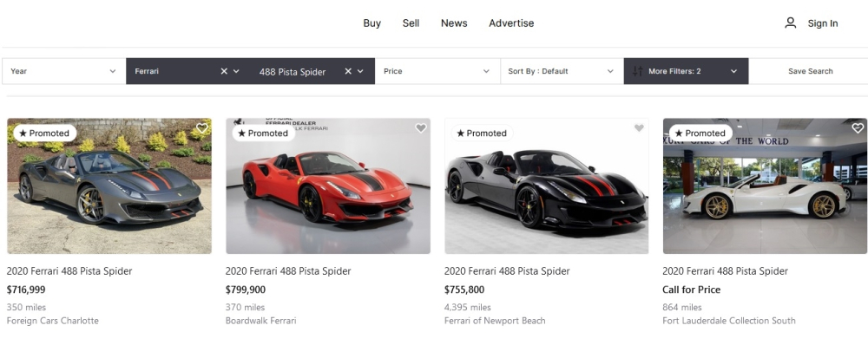Image resolution: width=868 pixels, height=345 pixels.
Task: Toggle heart on red Boardwalk Ferrari listing
Action: [421, 128]
